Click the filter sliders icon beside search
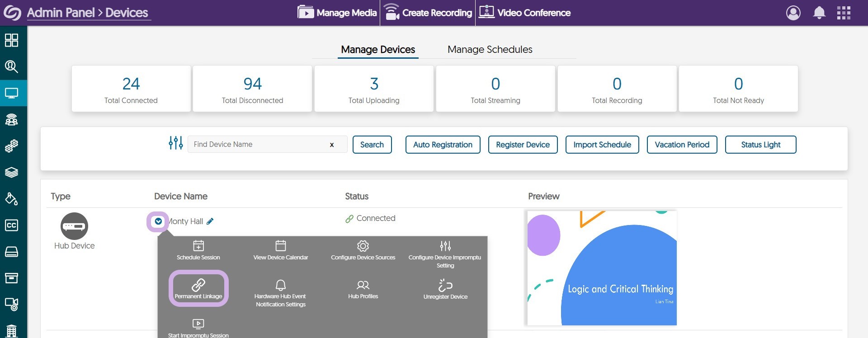 click(175, 143)
